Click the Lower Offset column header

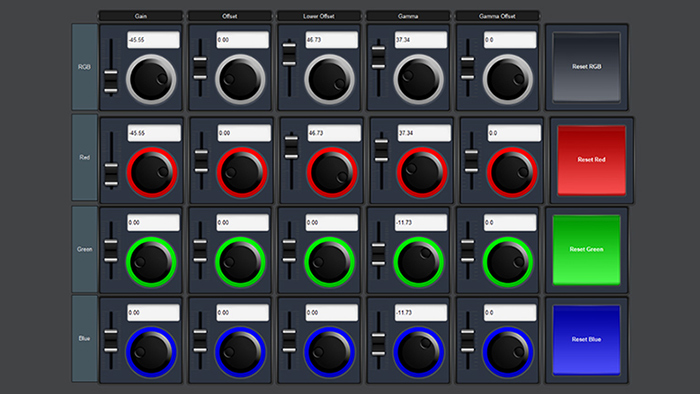(x=319, y=16)
